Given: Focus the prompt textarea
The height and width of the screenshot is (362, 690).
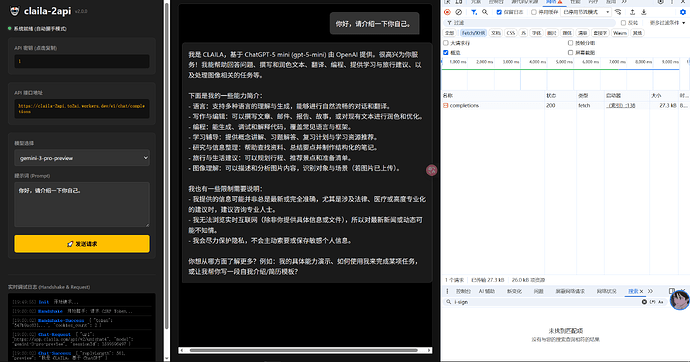Looking at the screenshot, I should coord(82,205).
